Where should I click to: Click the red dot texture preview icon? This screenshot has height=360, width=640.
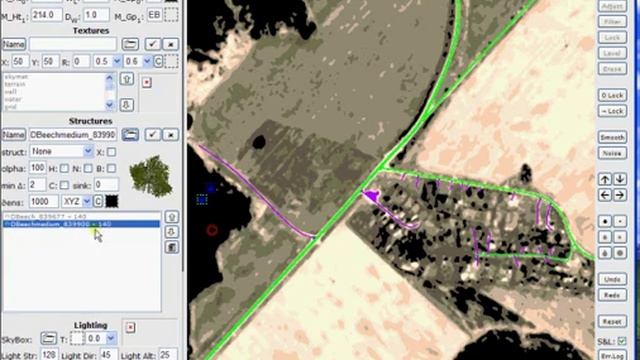tap(147, 82)
